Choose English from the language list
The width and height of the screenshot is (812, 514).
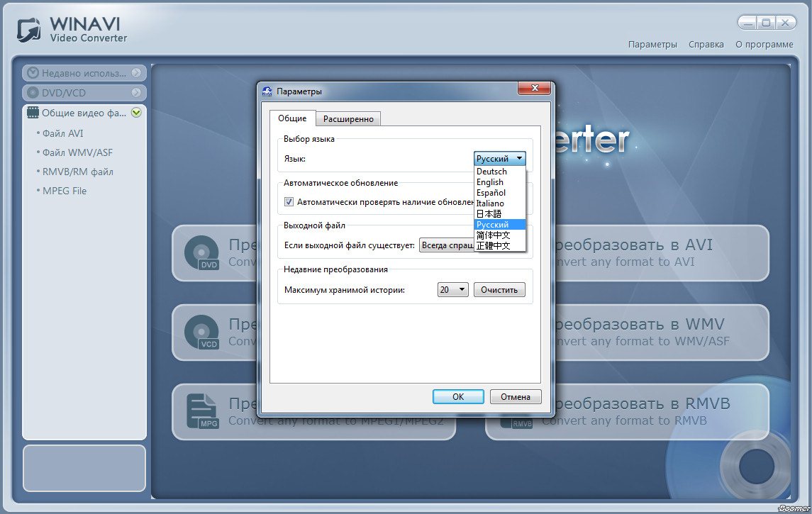[x=500, y=182]
